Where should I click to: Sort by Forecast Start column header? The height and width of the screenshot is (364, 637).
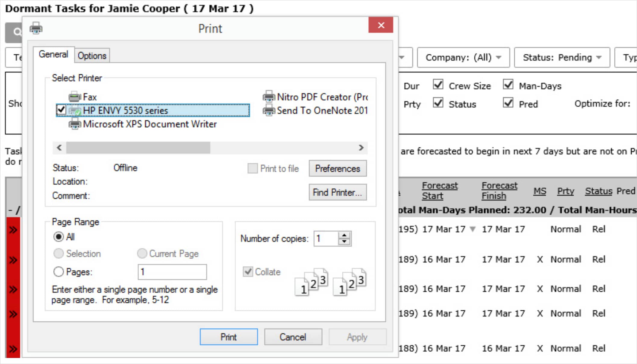coord(440,191)
